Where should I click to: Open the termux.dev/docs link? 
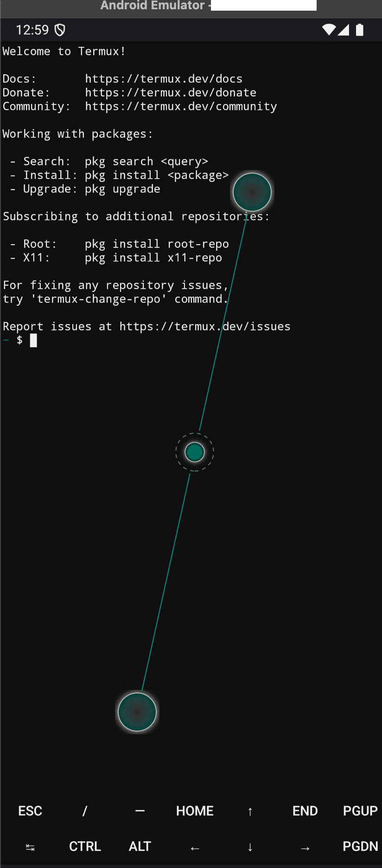164,78
